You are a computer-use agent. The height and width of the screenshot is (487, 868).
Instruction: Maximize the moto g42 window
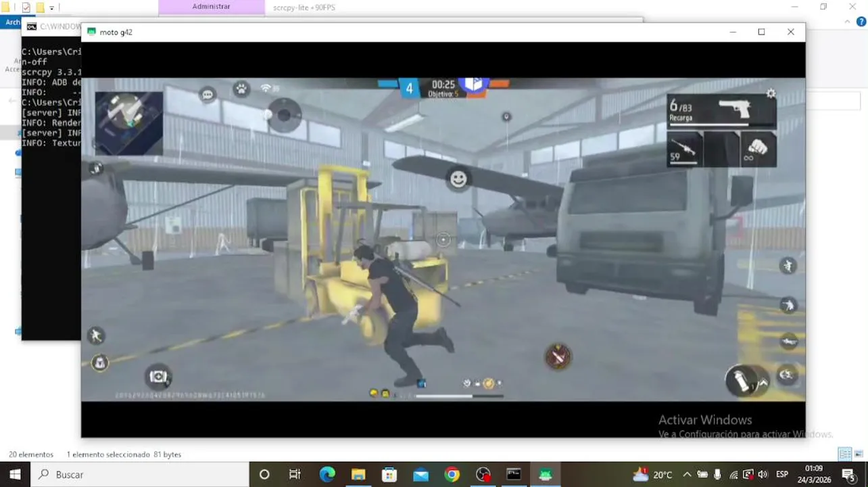(761, 32)
